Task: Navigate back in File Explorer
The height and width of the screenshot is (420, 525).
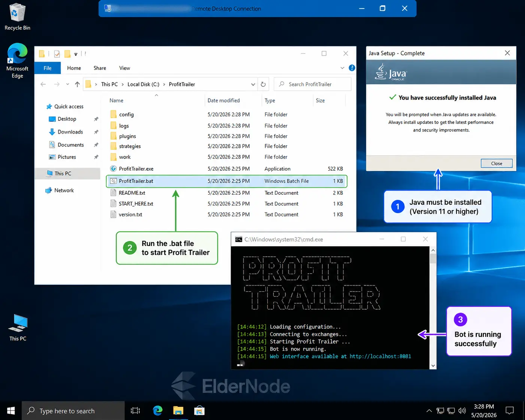Action: (x=43, y=84)
